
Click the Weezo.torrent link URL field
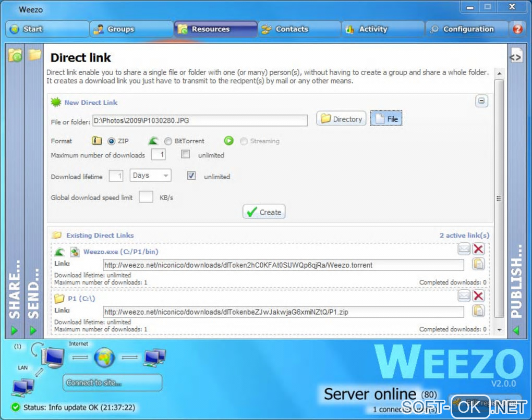tap(283, 265)
